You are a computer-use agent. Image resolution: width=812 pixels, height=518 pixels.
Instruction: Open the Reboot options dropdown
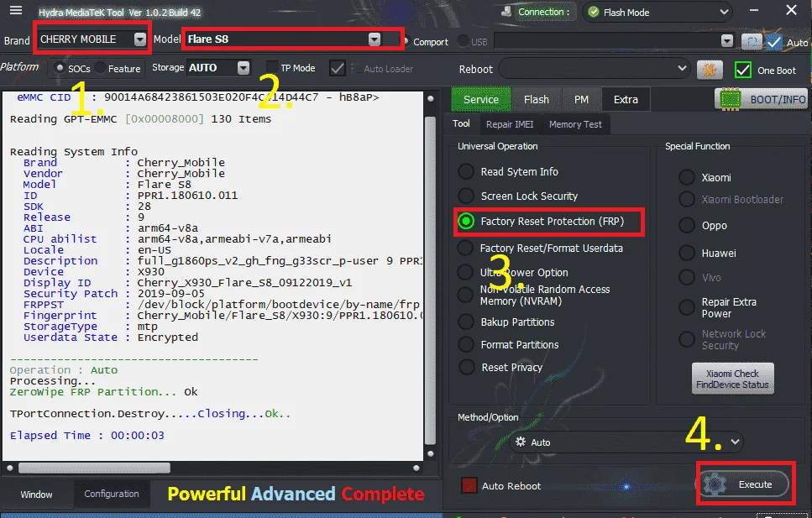(595, 69)
